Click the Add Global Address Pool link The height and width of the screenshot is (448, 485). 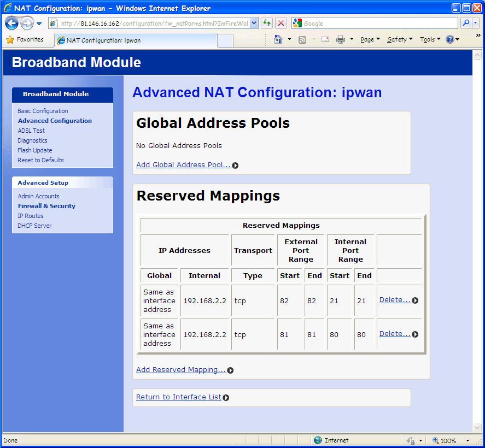183,165
